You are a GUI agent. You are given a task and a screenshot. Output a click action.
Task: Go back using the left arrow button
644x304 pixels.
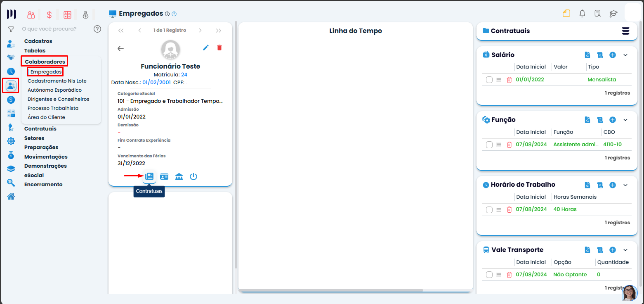(x=120, y=48)
